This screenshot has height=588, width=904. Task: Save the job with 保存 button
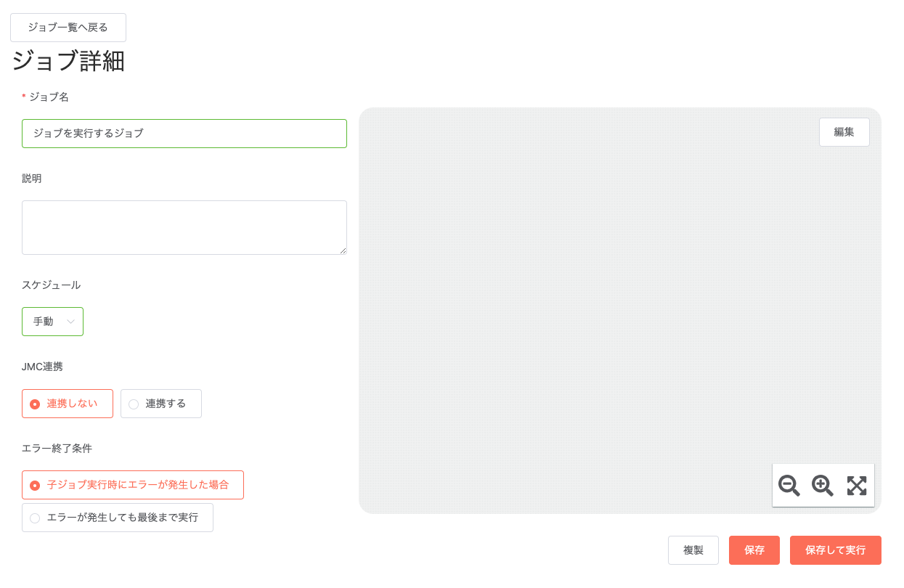click(x=754, y=550)
